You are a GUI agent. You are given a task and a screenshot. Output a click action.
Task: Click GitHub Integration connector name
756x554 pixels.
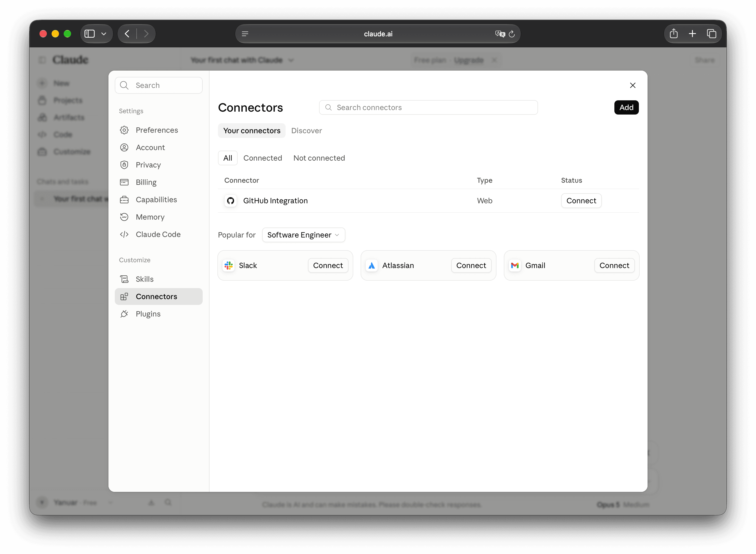pyautogui.click(x=275, y=201)
